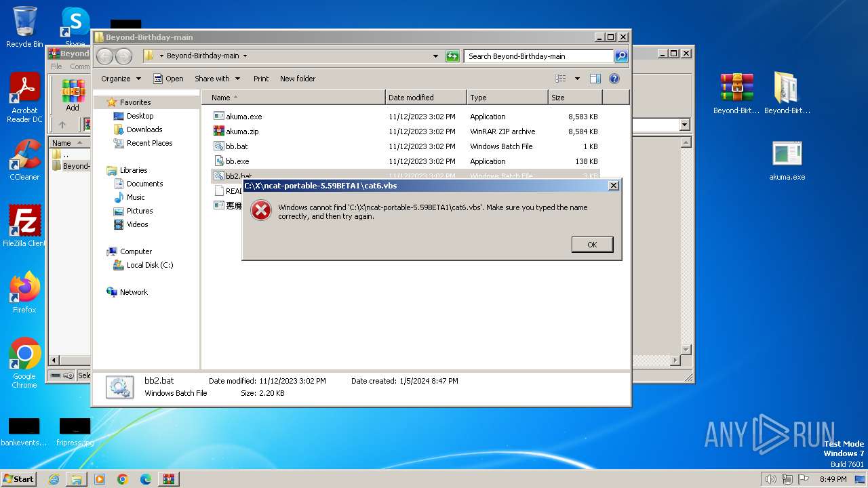The height and width of the screenshot is (488, 868).
Task: Click New folder button
Action: [298, 79]
